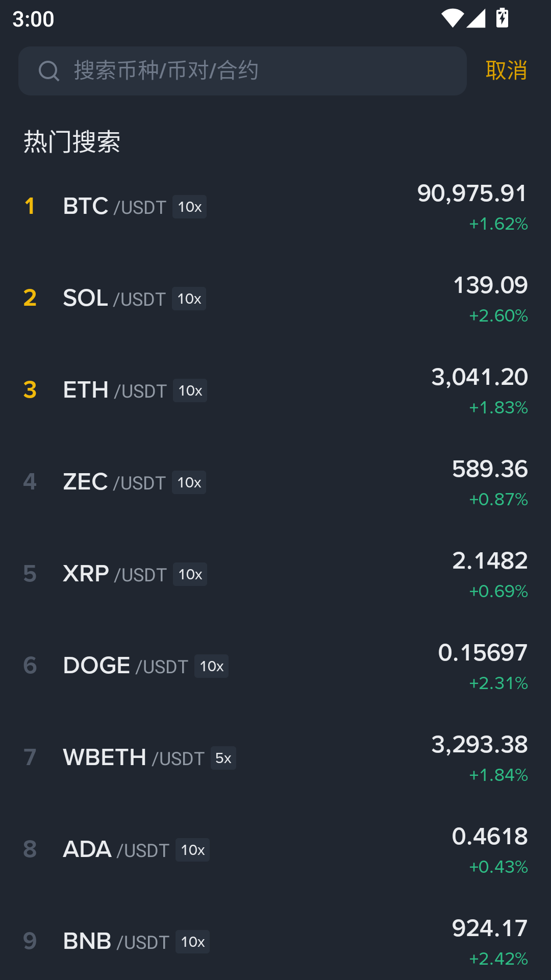The width and height of the screenshot is (551, 980).
Task: Click the 10x badge next to DOGE
Action: 212,666
